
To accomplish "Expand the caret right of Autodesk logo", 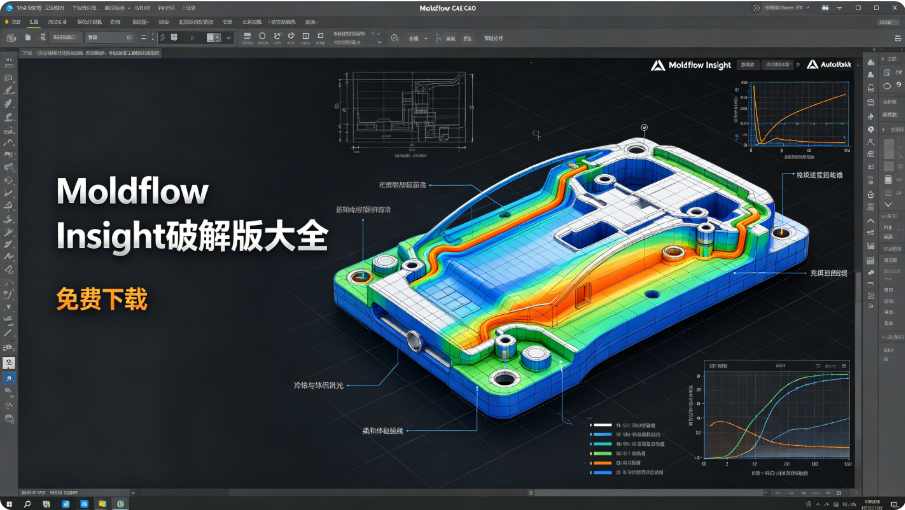I will click(x=858, y=65).
